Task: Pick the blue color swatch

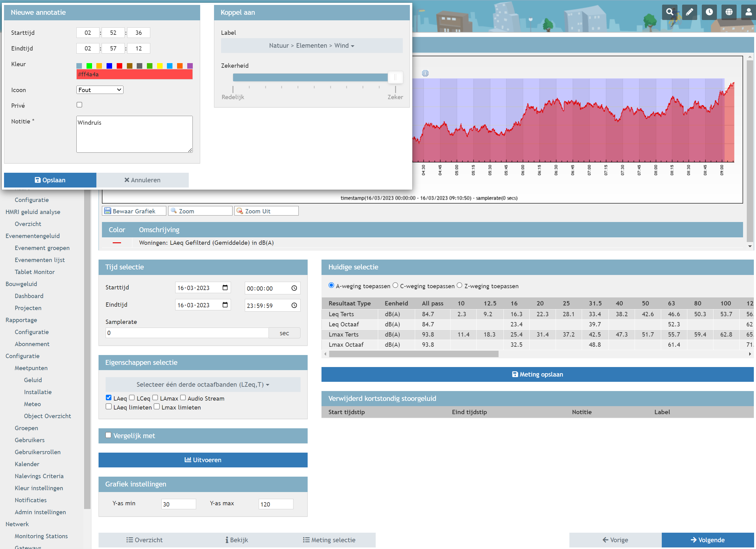Action: [x=109, y=66]
